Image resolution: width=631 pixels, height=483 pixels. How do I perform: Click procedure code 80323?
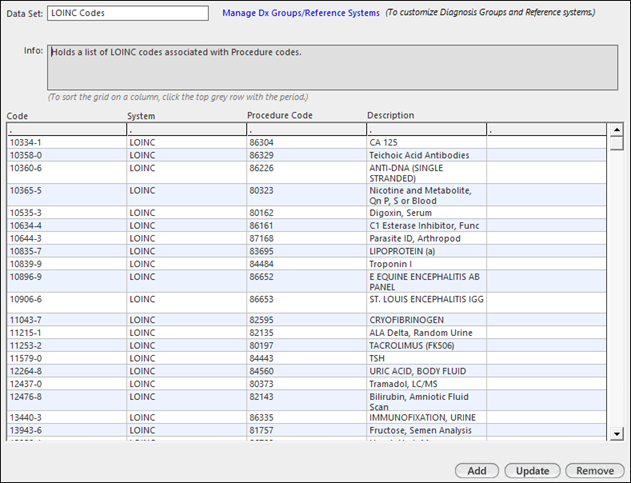(306, 195)
